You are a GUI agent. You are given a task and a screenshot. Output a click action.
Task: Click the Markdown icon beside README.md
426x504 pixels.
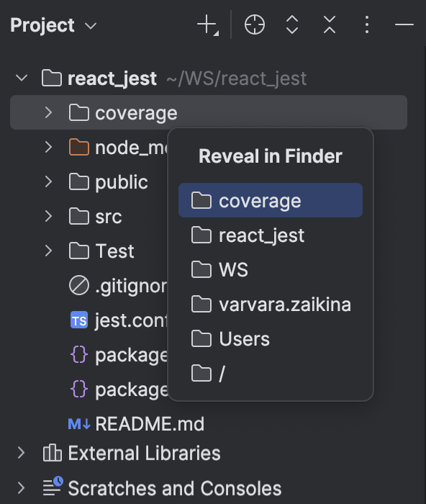click(x=79, y=424)
